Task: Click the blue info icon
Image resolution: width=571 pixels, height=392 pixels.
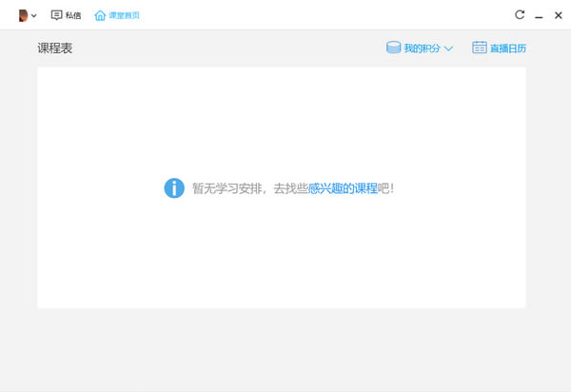Action: pos(174,188)
